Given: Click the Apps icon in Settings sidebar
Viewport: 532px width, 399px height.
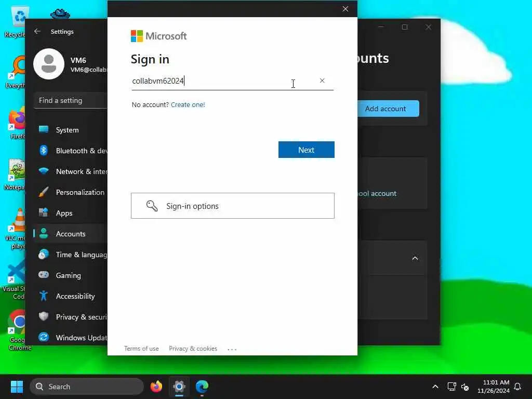Looking at the screenshot, I should [44, 212].
